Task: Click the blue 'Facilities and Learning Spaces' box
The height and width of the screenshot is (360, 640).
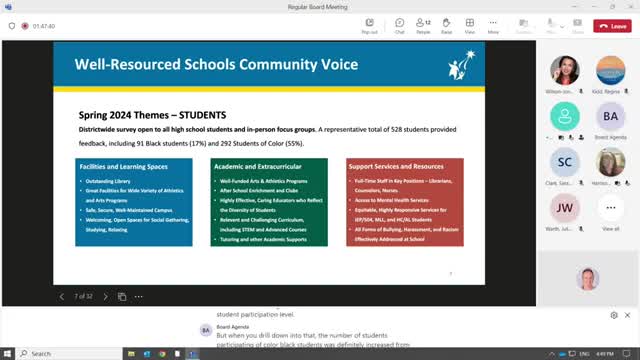Action: click(134, 202)
